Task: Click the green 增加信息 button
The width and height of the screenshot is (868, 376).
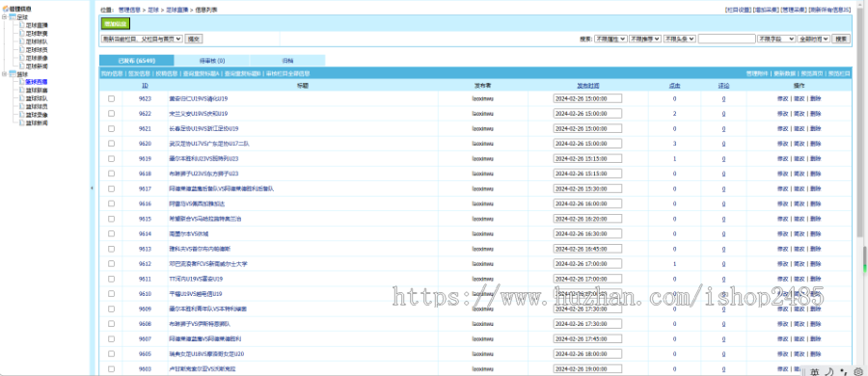Action: 116,24
